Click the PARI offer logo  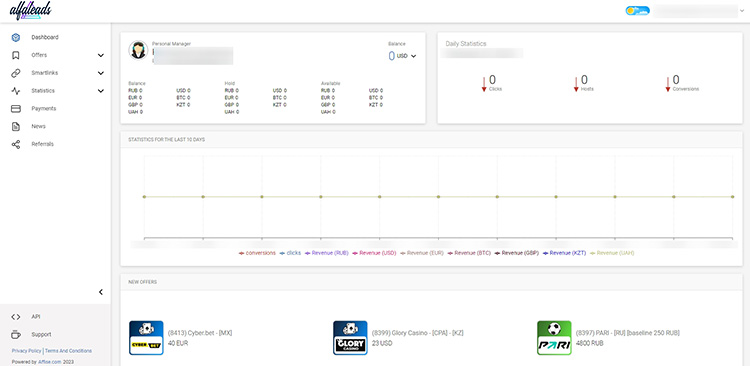click(554, 338)
